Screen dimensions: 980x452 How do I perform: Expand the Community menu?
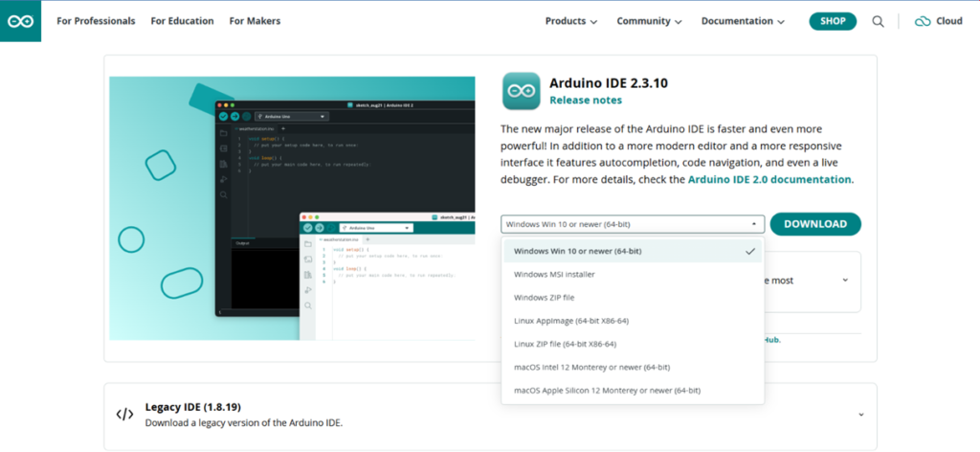coord(649,21)
